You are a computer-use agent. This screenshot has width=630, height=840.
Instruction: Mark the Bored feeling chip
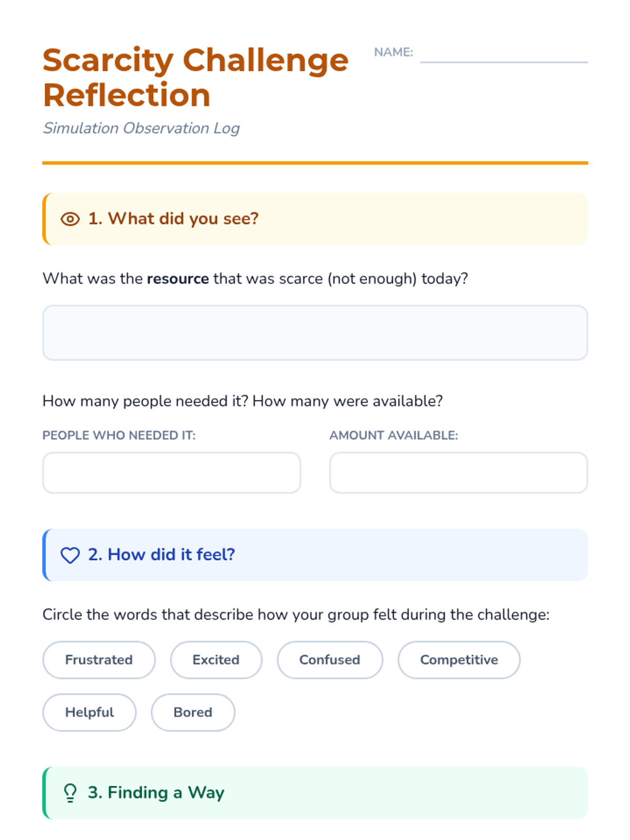(x=193, y=712)
